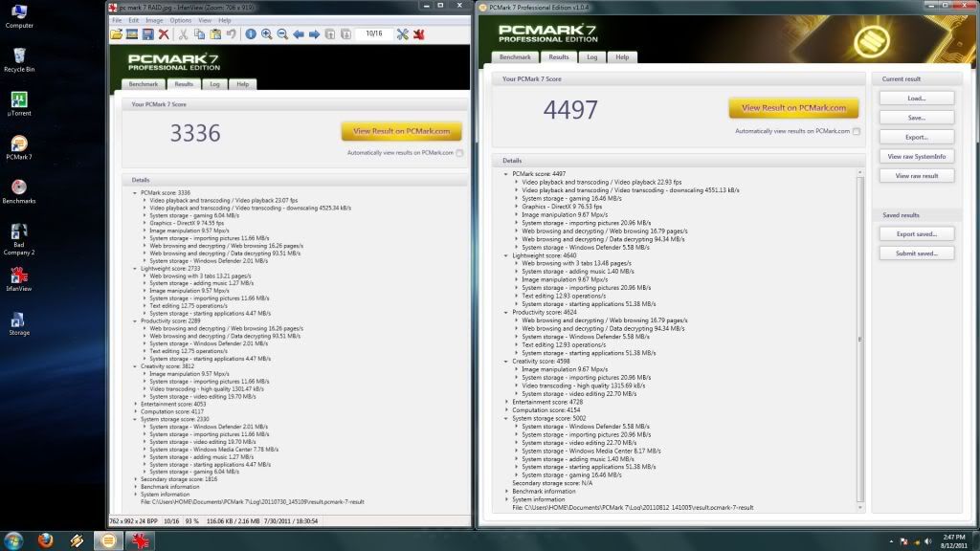Open IrfanView settings via wrench icon
This screenshot has width=980, height=551.
[403, 34]
